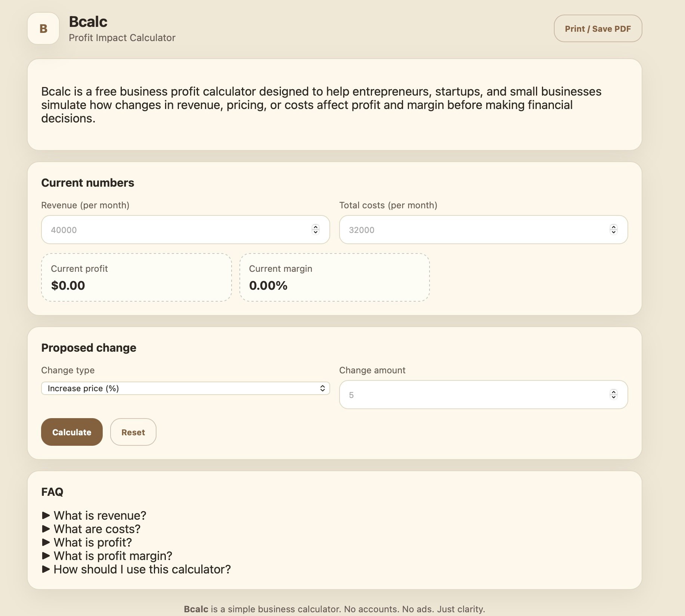Viewport: 685px width, 616px height.
Task: Click the Current profit display box
Action: point(136,277)
